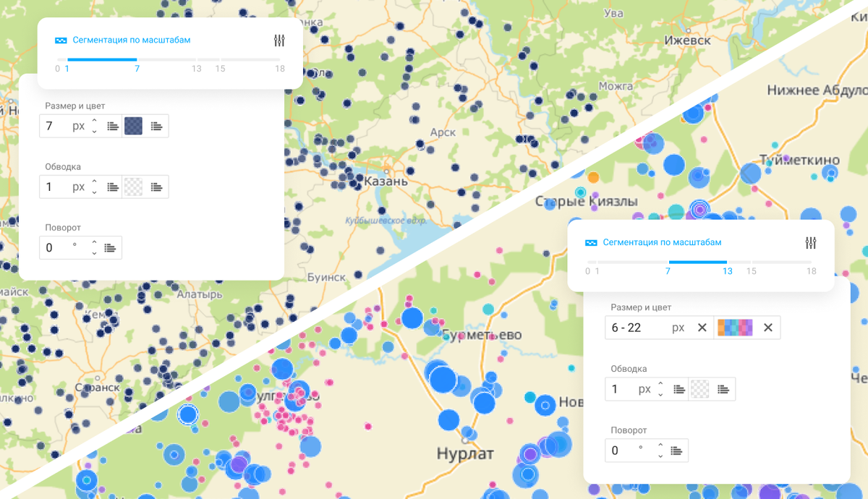Select the active 7–13 segment in the 7–13 panel
Viewport: 868px width, 499px height.
(698, 262)
